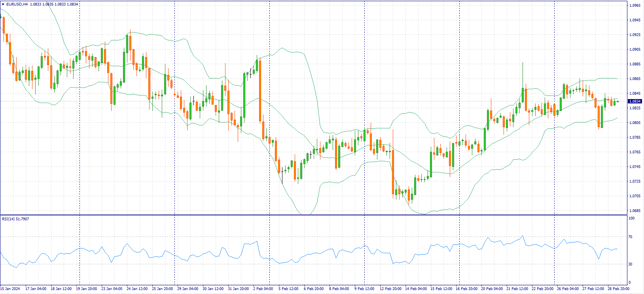Click the RSI 30 level label
Screen dimensions: 644x294
[631, 264]
